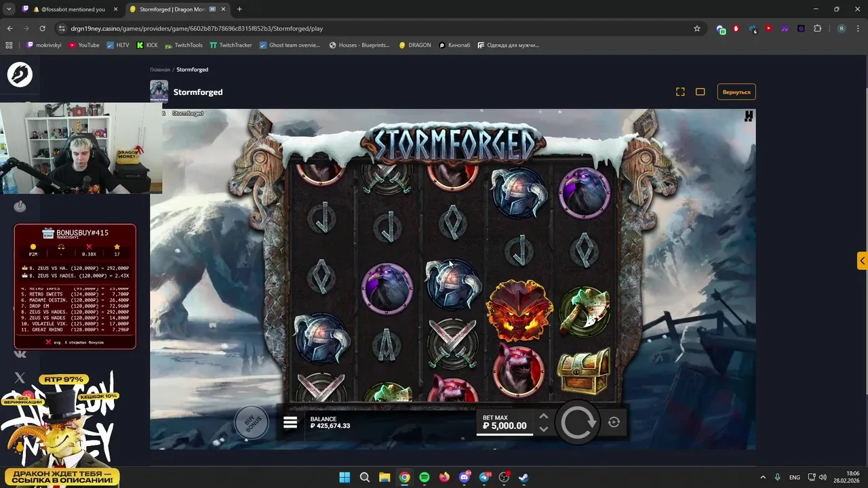Open the TwitchTracker bookmark
This screenshot has width=868, height=488.
231,45
